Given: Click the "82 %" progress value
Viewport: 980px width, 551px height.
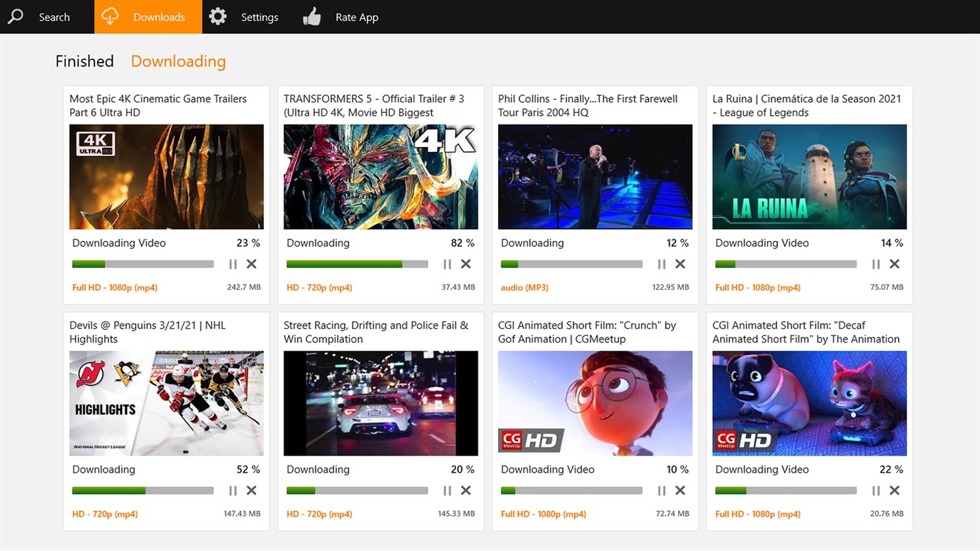Looking at the screenshot, I should pos(462,243).
